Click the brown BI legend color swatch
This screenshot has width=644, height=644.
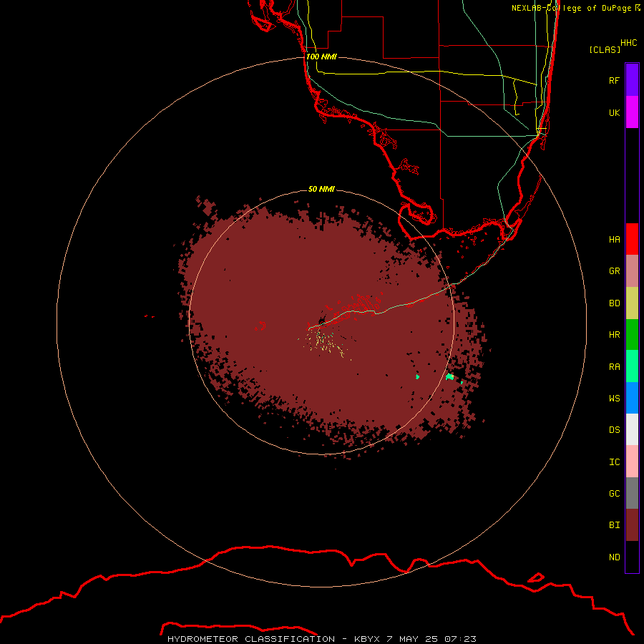pyautogui.click(x=632, y=525)
